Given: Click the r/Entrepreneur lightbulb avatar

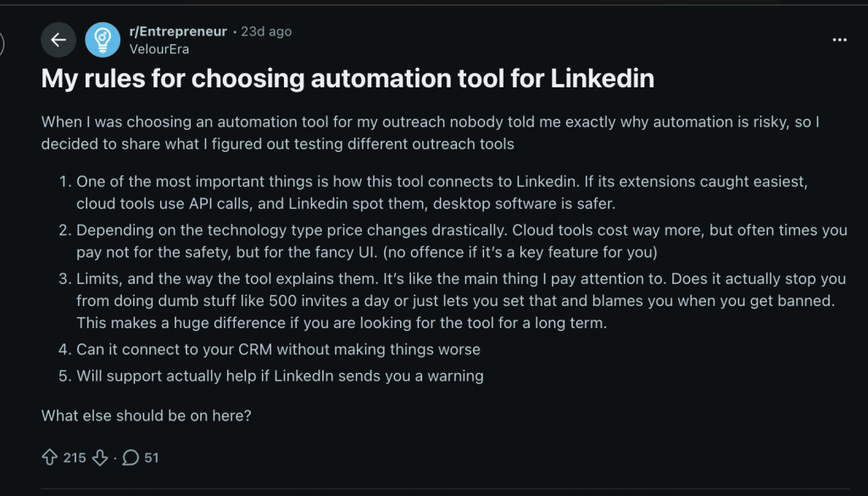Looking at the screenshot, I should point(103,39).
